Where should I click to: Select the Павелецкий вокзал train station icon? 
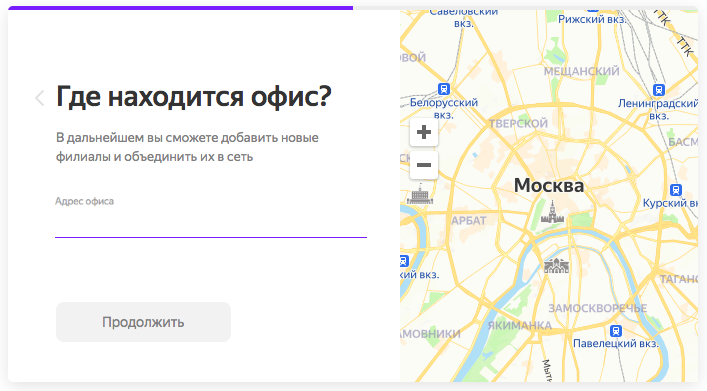(x=615, y=331)
